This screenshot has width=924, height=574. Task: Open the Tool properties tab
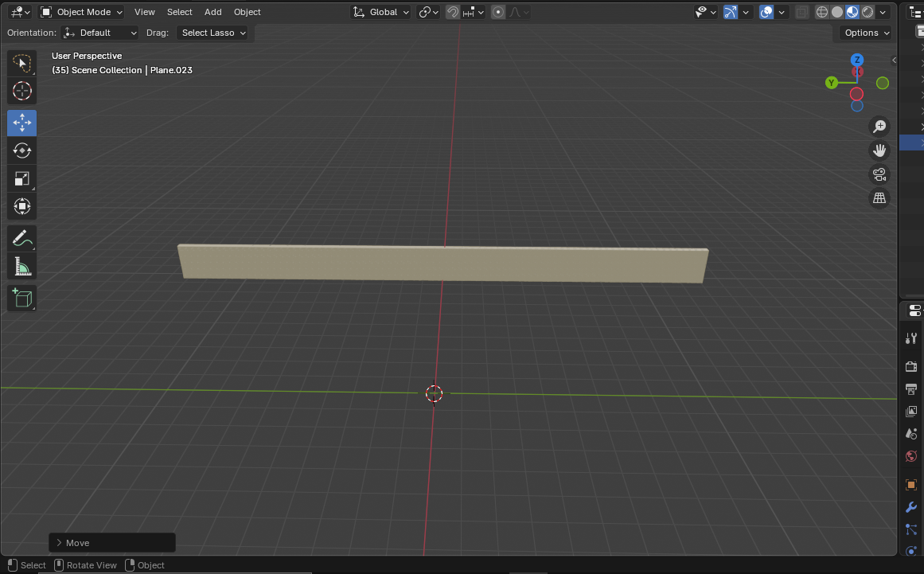click(x=911, y=338)
